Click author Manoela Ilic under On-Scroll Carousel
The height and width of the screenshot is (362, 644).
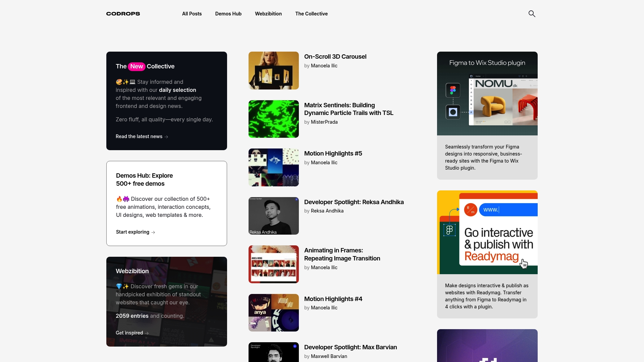(324, 66)
